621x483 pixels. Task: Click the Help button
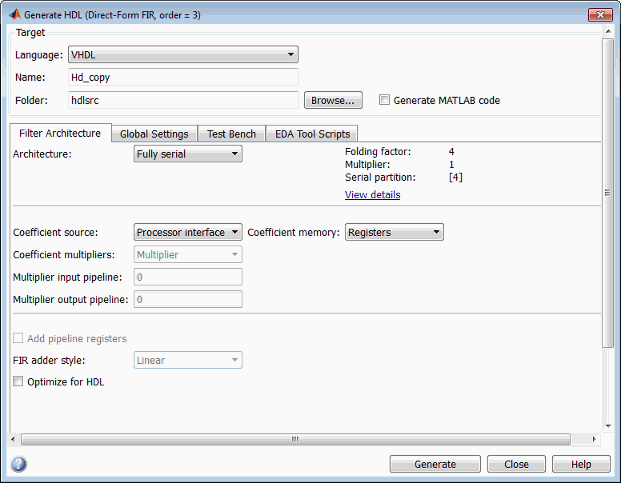point(580,464)
